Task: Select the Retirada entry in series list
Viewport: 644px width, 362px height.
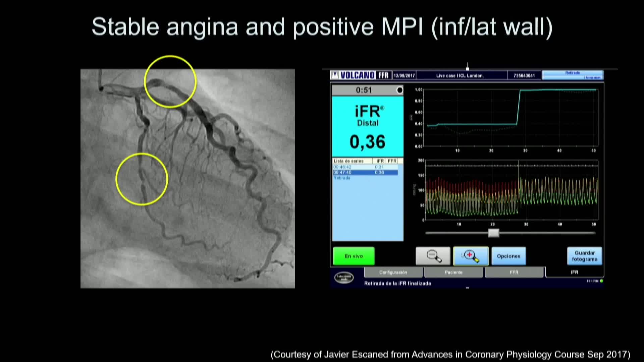Action: [342, 178]
